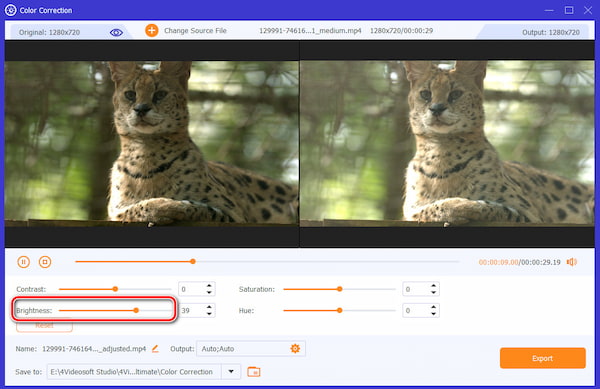Mute the volume speaker icon
The height and width of the screenshot is (389, 600).
tap(572, 262)
